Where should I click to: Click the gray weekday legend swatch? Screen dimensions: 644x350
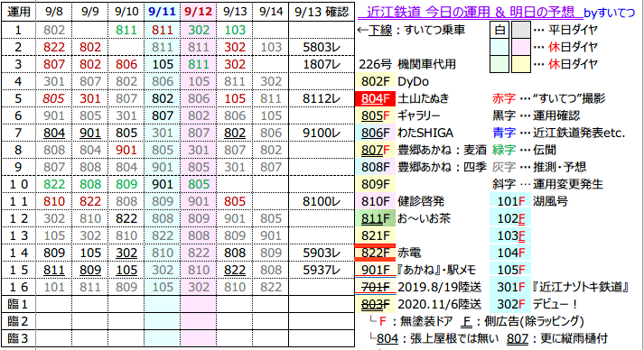point(521,30)
